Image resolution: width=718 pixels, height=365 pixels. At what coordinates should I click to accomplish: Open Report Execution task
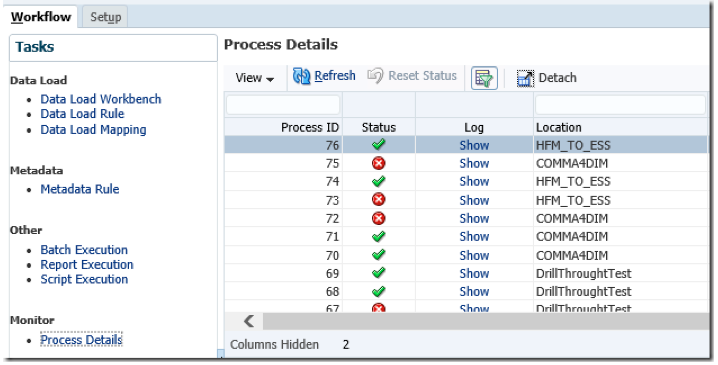click(87, 265)
